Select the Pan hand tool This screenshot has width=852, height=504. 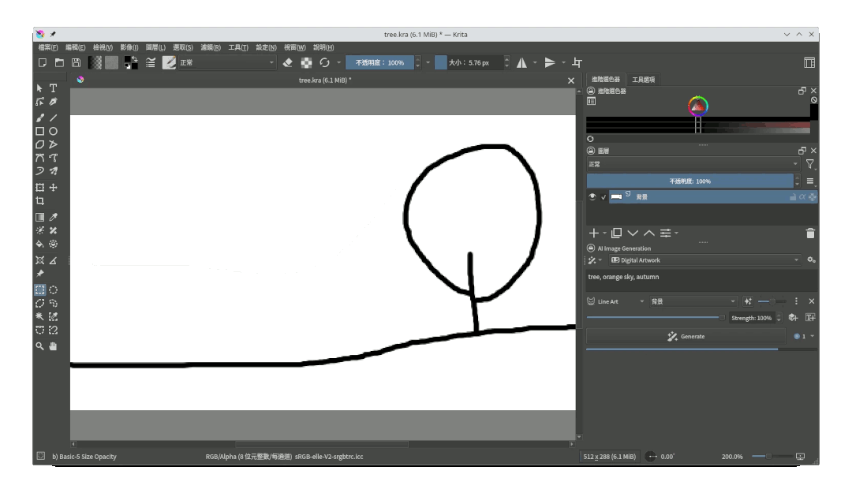tap(54, 345)
